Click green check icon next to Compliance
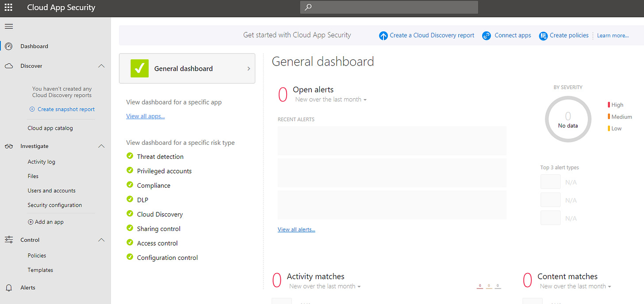 point(130,185)
